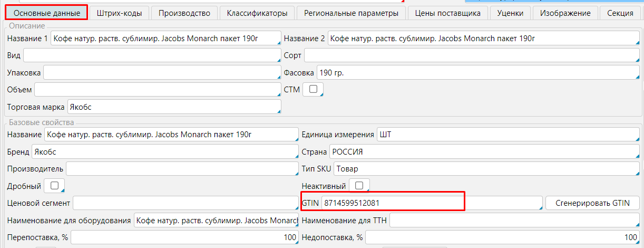Go to Региональные параметры tab

pos(351,13)
